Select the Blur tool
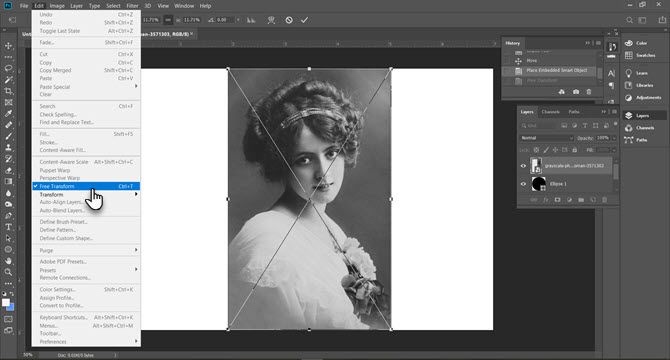The image size is (670, 360). tap(8, 193)
